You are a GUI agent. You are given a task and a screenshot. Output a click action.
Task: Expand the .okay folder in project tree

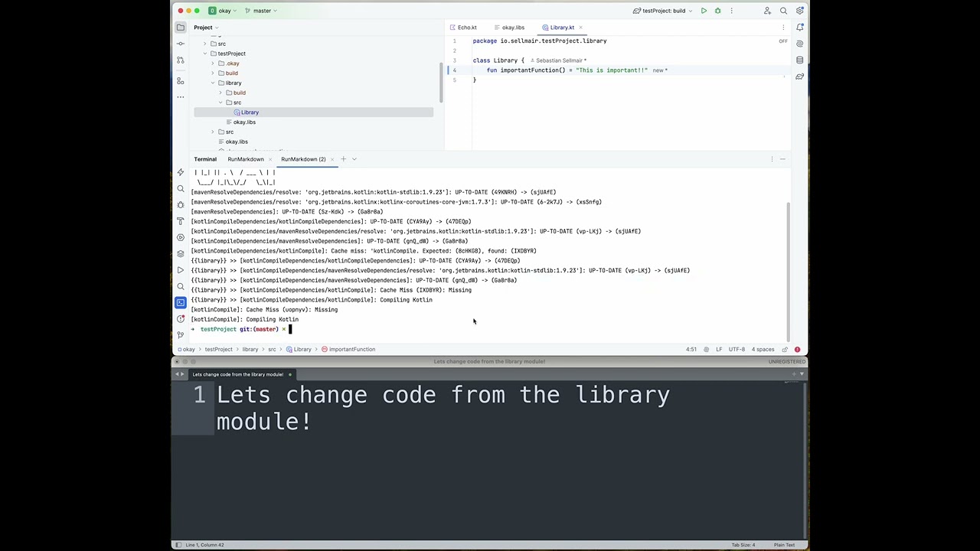[x=213, y=64]
